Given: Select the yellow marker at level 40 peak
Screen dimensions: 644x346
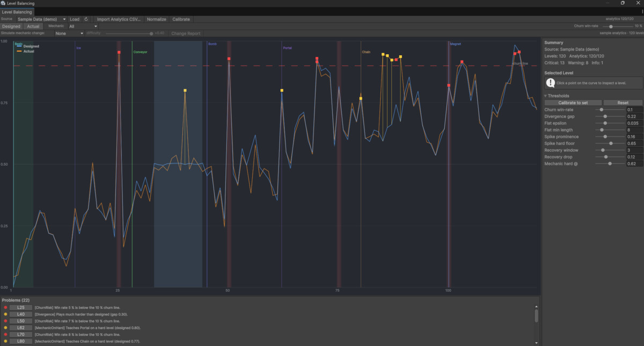Looking at the screenshot, I should (185, 91).
